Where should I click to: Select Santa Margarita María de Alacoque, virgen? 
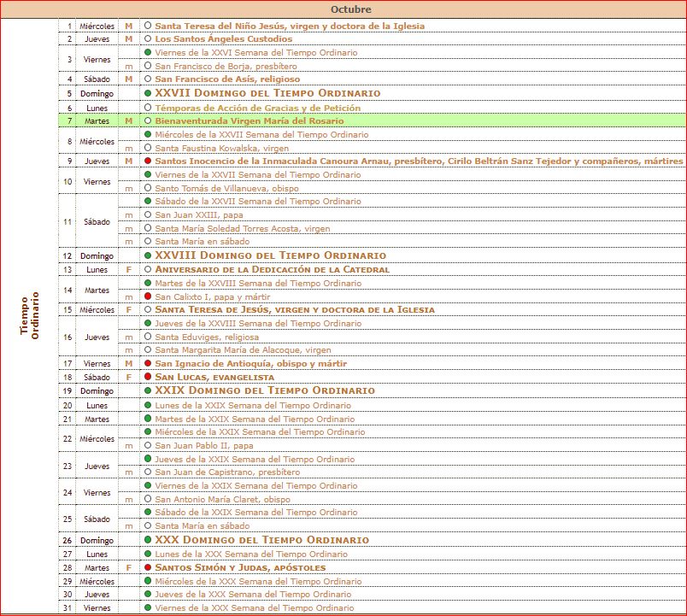tap(243, 350)
